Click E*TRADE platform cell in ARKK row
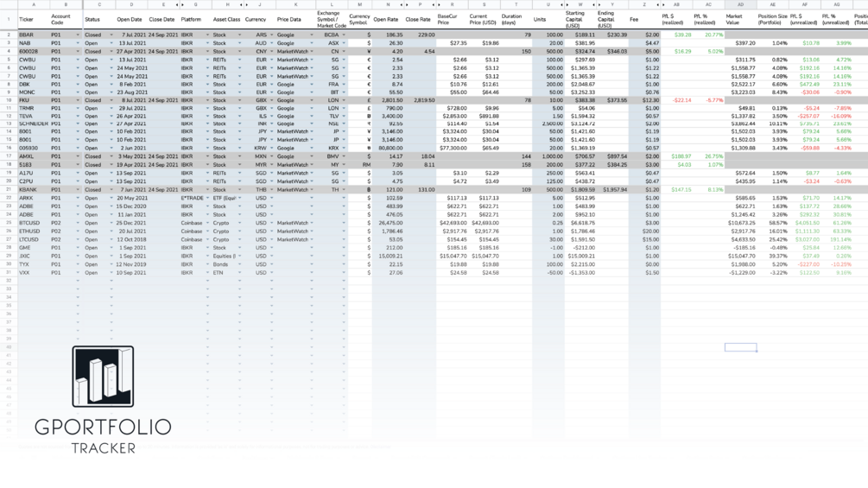868x488 pixels. pyautogui.click(x=195, y=198)
